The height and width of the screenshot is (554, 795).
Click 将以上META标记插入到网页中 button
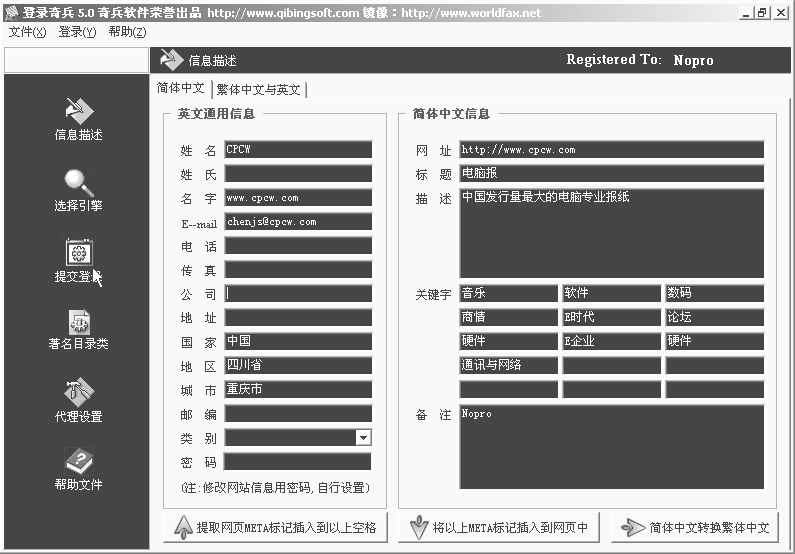coord(498,528)
